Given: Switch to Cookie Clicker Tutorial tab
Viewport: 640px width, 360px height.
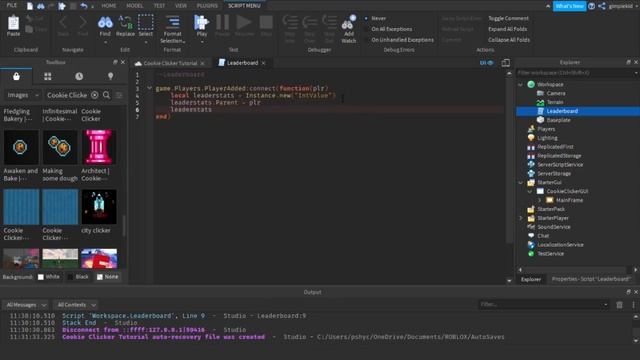Looking at the screenshot, I should 170,63.
